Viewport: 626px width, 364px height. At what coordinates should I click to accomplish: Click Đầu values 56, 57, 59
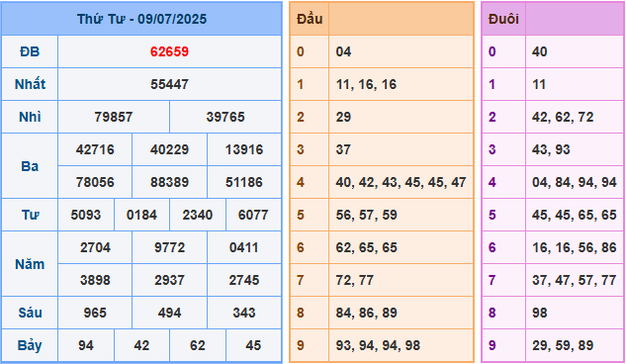[367, 215]
